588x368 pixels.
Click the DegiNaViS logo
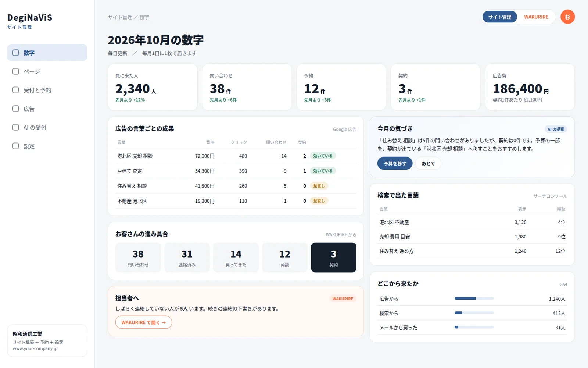click(x=30, y=18)
